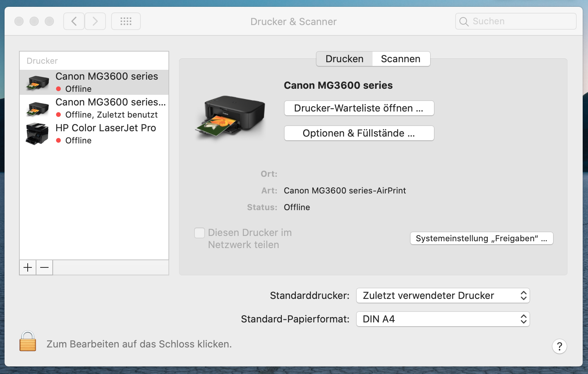Select the Drucken tab
Screen dimensions: 588x374
pos(344,59)
